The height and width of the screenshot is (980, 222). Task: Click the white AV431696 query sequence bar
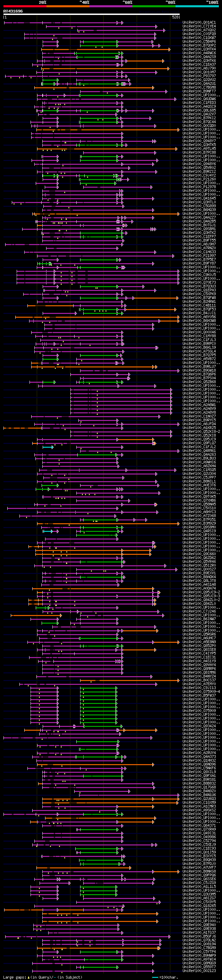click(x=92, y=15)
